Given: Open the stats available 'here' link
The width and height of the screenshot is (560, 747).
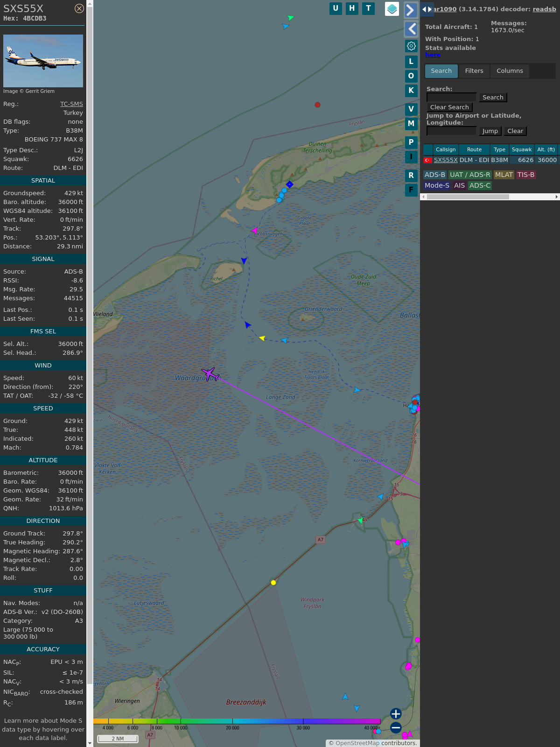Looking at the screenshot, I should tap(433, 55).
